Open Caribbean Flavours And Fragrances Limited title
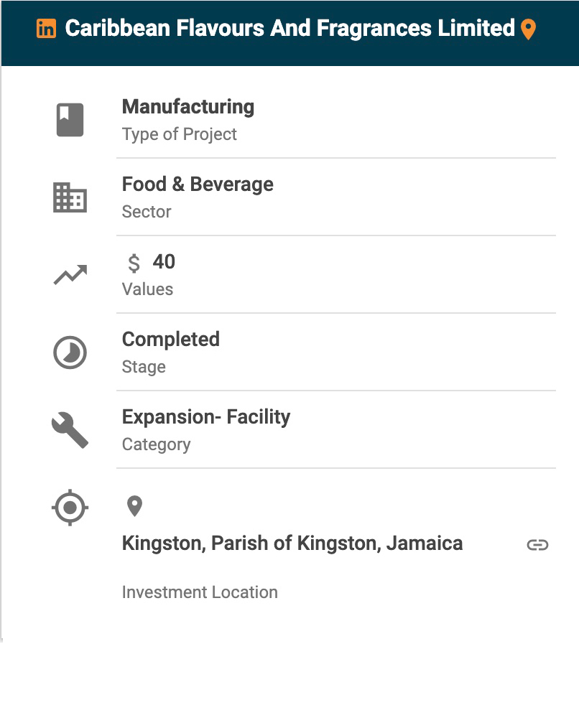The height and width of the screenshot is (728, 579). [x=289, y=29]
